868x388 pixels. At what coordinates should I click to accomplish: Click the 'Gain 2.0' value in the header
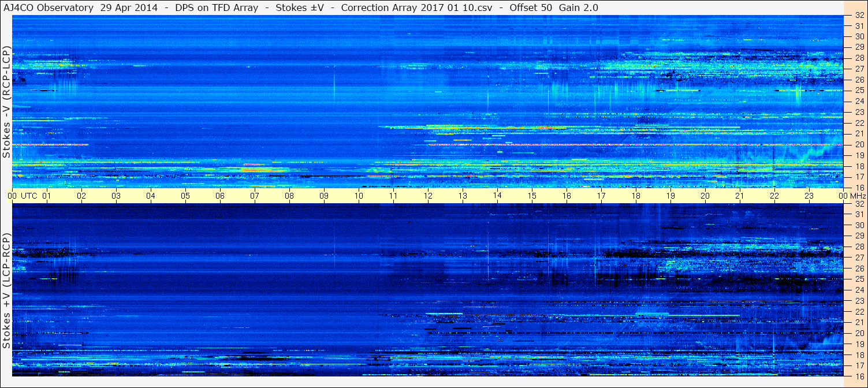579,8
